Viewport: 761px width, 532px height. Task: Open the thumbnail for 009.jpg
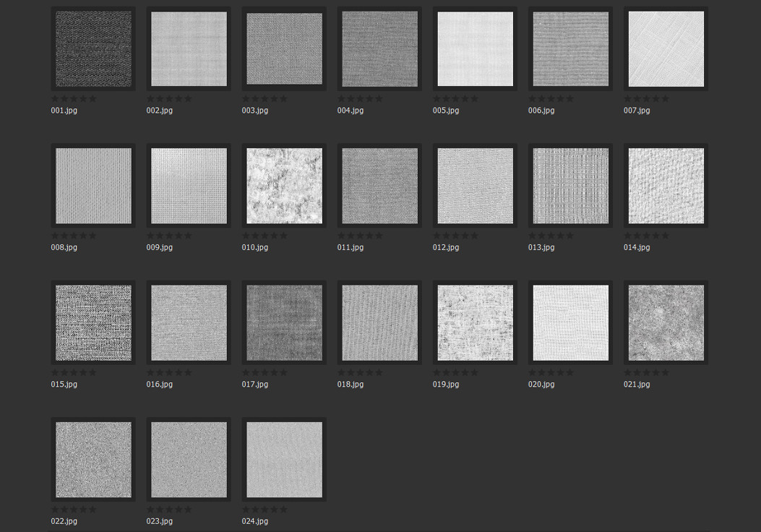[x=188, y=185]
